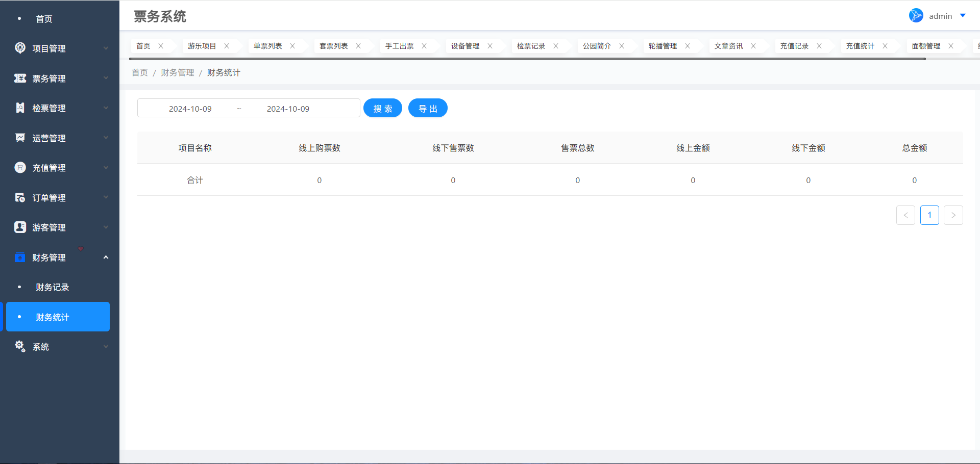Expand 充值管理 menu chevron
Viewport: 980px width, 464px height.
(x=106, y=167)
